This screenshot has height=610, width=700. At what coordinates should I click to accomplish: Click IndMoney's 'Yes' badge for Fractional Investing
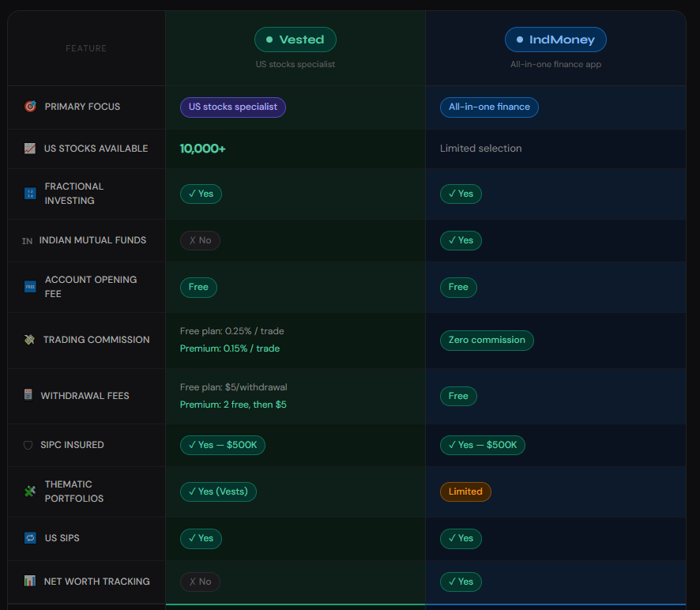click(x=461, y=194)
